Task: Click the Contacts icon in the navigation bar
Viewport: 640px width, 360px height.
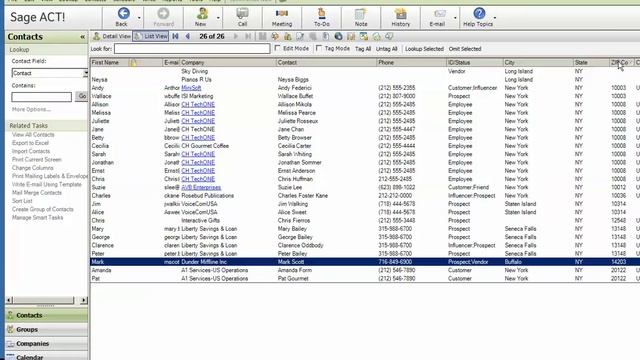Action: tap(11, 315)
